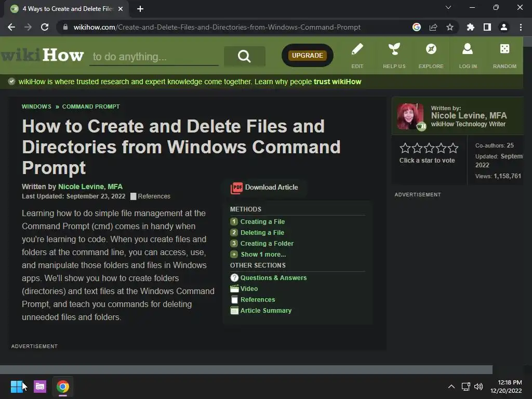The image size is (532, 399).
Task: Click the green checkmark trust badge
Action: click(11, 82)
